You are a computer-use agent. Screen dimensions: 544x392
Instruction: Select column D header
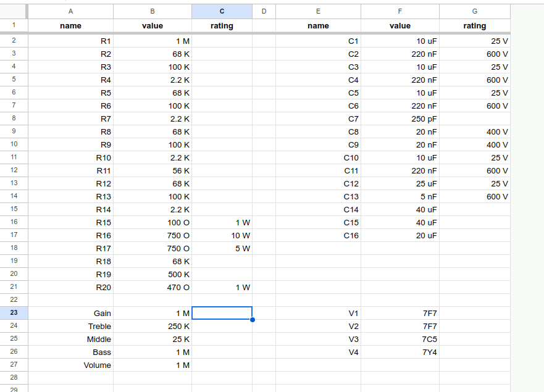click(x=264, y=12)
